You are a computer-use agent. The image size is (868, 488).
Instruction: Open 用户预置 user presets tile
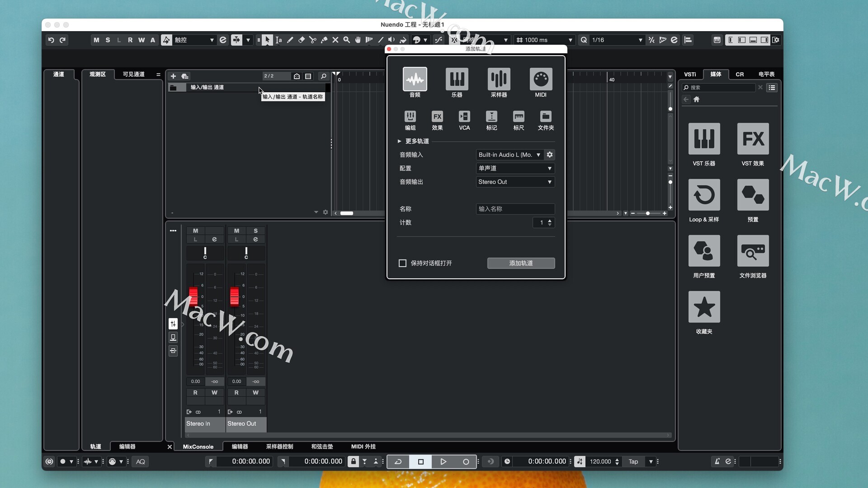tap(704, 251)
